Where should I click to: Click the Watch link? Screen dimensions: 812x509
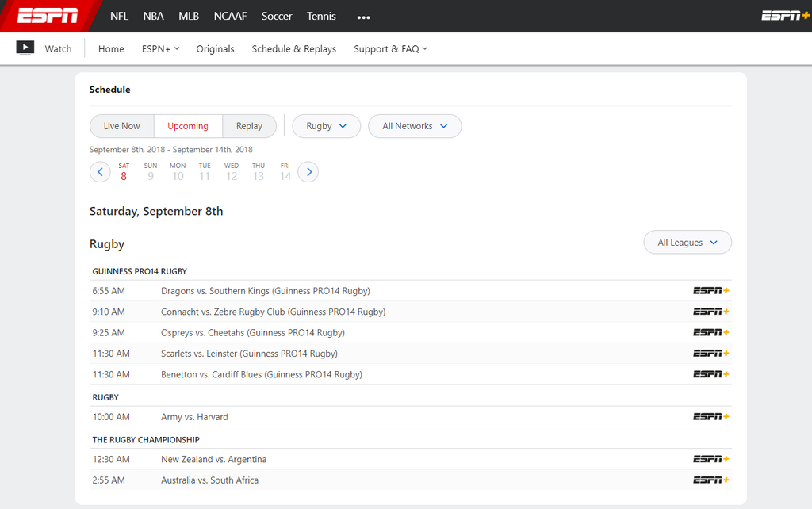point(58,48)
